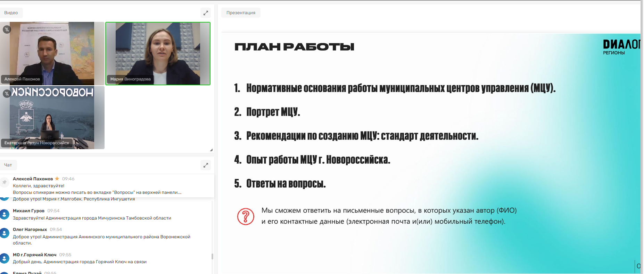The width and height of the screenshot is (644, 274).
Task: Click slide item 1 about Нормативные основания
Action: coord(395,88)
